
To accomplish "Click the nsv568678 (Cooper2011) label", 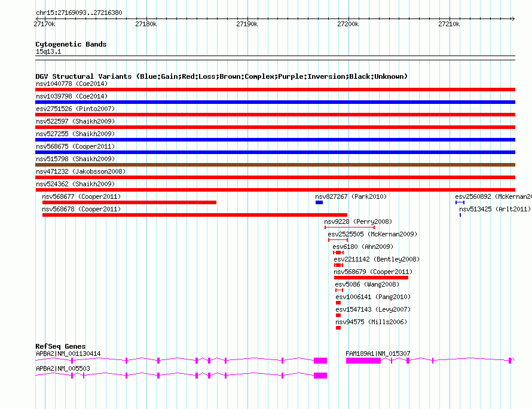I will (x=81, y=209).
